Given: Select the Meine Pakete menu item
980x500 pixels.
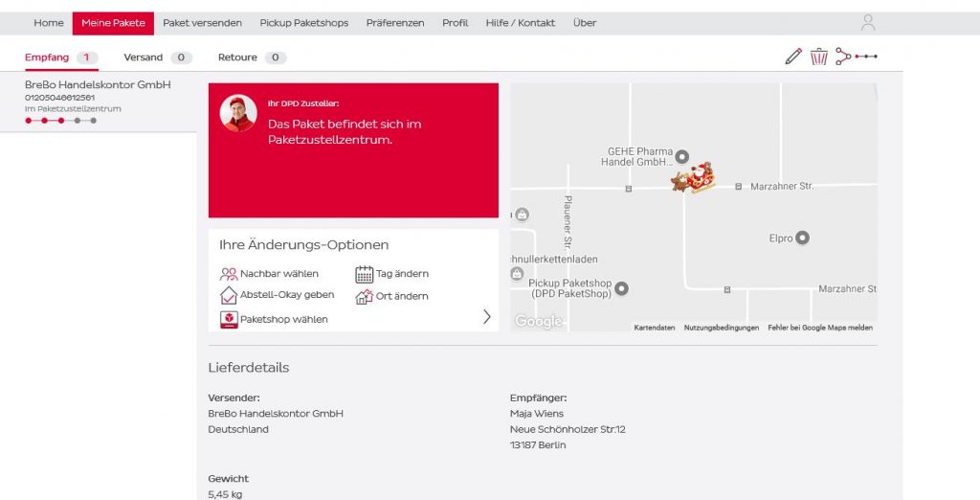Looking at the screenshot, I should 113,23.
